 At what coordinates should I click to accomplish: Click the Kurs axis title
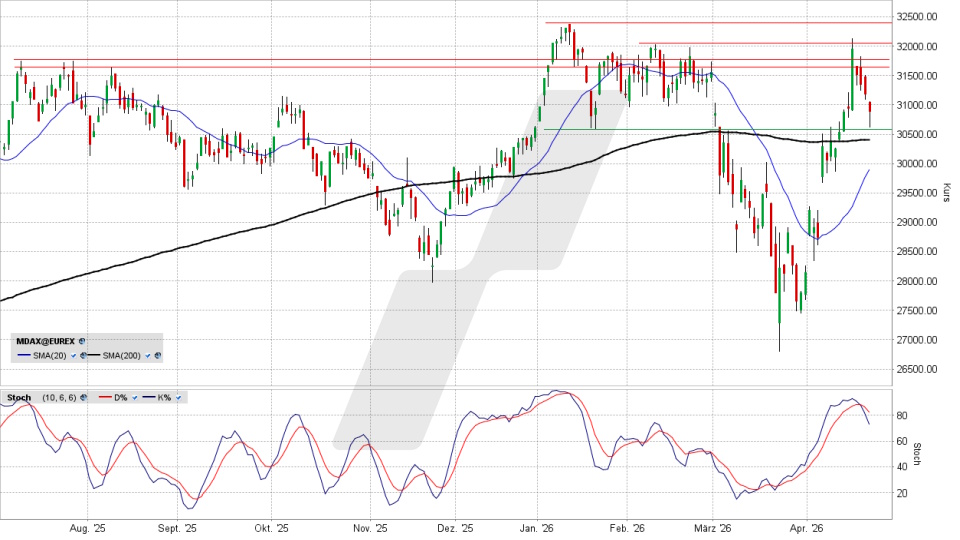point(946,192)
